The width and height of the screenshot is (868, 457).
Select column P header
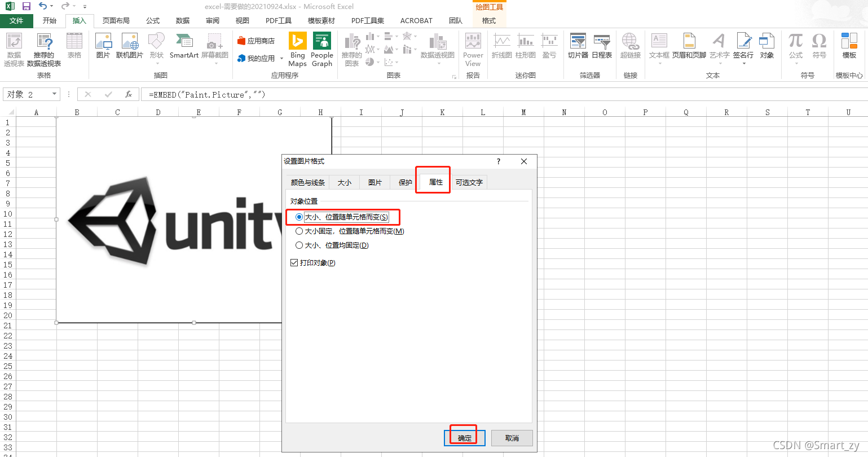645,112
